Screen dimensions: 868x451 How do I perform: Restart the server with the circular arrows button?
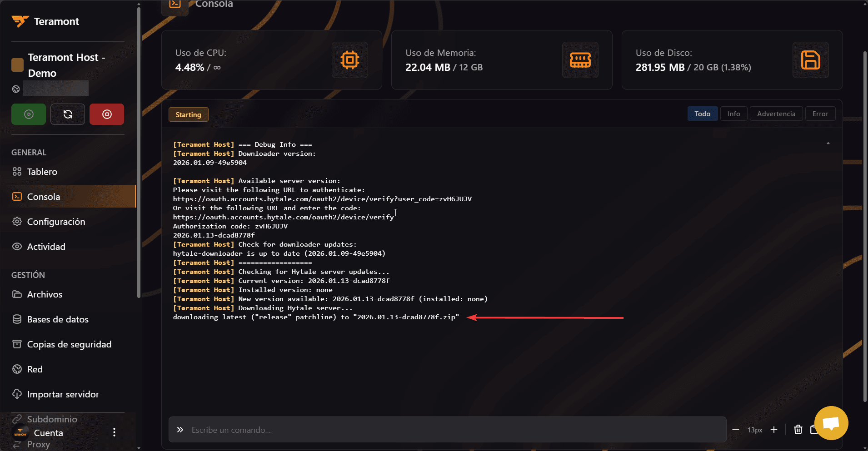68,114
